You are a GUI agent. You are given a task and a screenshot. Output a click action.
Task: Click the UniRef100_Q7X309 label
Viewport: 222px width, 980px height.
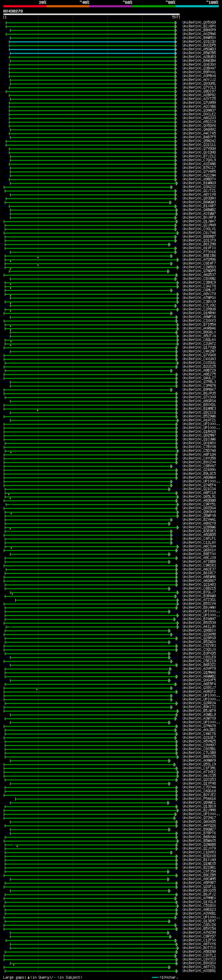[199, 397]
